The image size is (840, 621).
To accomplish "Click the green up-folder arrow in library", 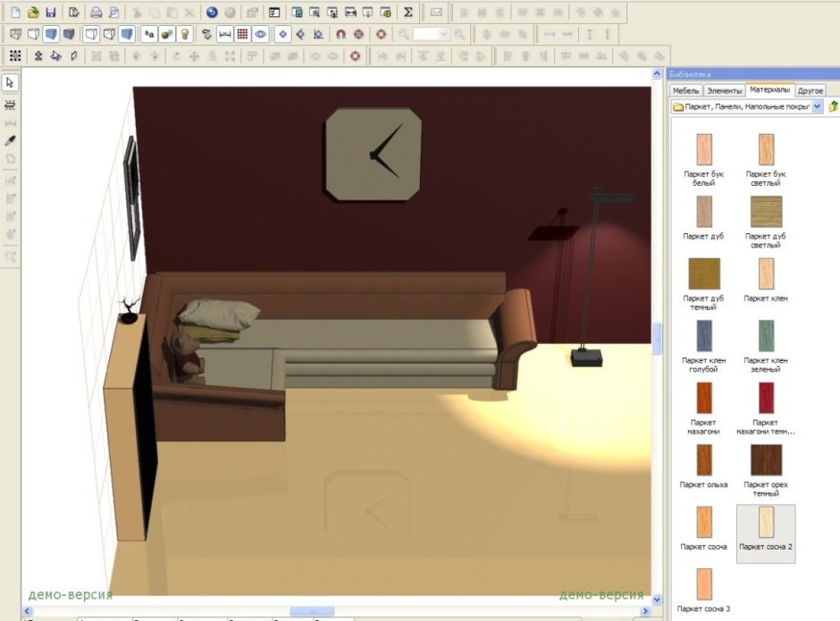I will click(x=833, y=107).
